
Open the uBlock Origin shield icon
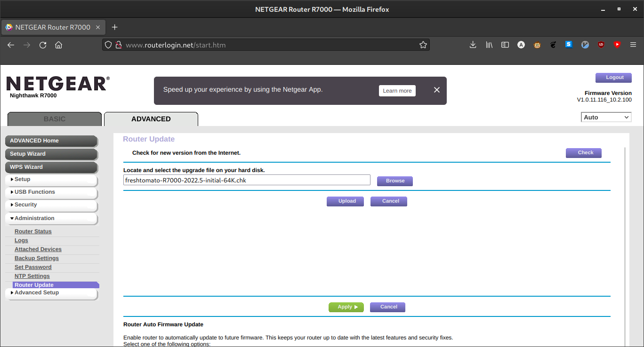click(601, 45)
